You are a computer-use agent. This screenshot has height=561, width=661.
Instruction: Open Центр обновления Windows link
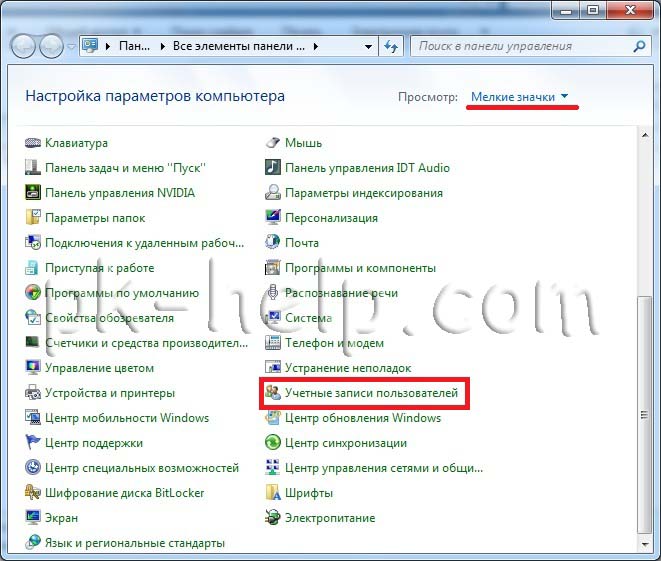point(363,418)
